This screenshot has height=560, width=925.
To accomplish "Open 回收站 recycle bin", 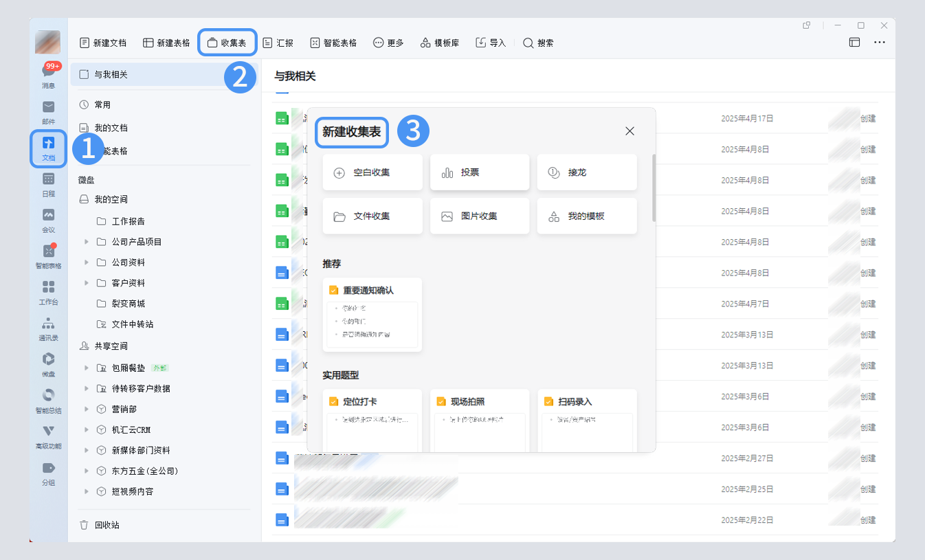I will 107,525.
